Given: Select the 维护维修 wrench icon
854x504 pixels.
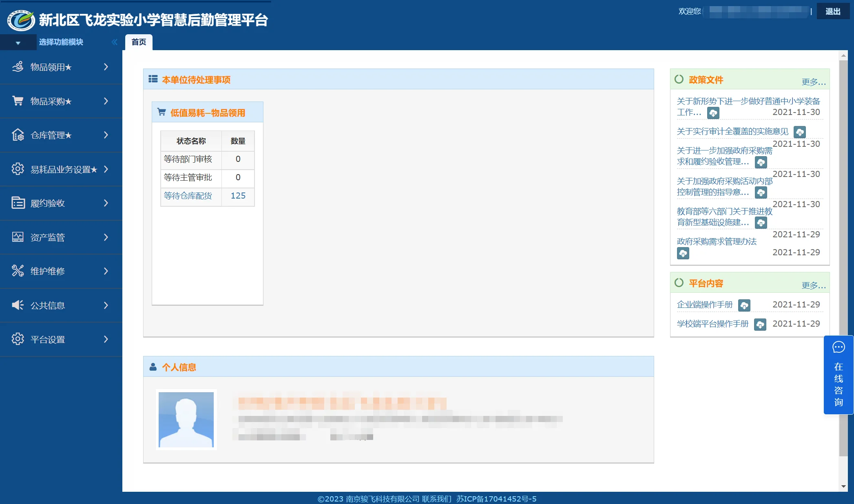Looking at the screenshot, I should [x=18, y=271].
